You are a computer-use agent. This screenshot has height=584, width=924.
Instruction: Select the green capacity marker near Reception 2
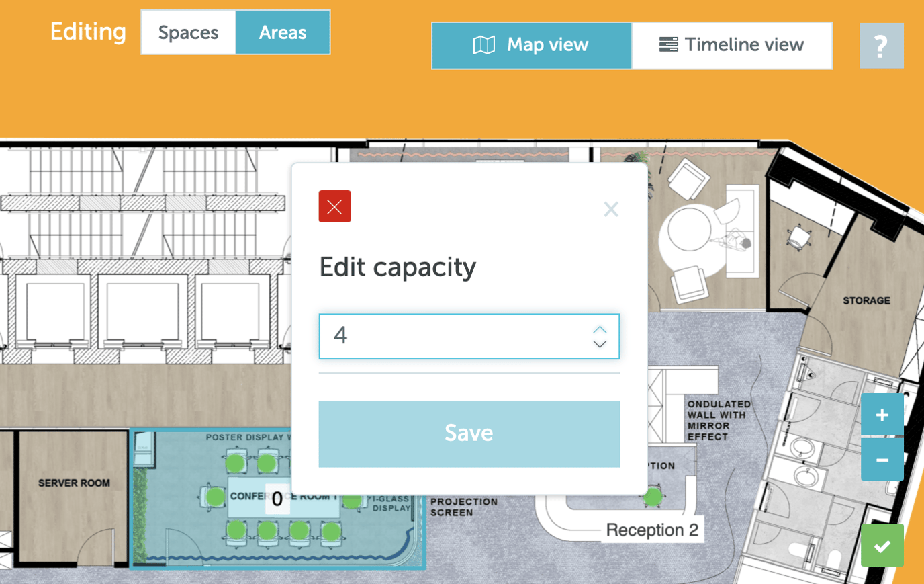tap(653, 497)
